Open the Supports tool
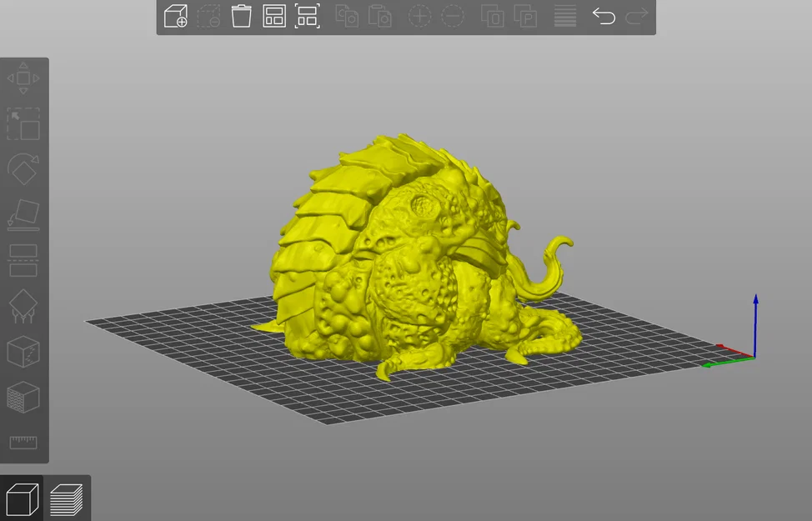 [23, 305]
